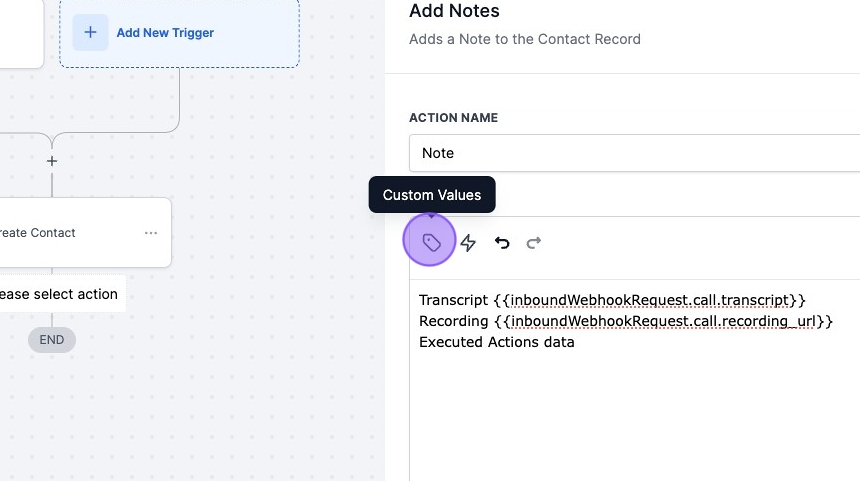This screenshot has height=481, width=860.
Task: Add a step via plus above Create Contact
Action: 52,161
